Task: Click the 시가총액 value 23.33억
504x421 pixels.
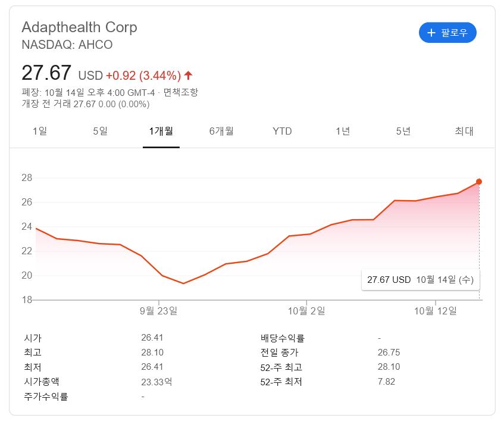Action: [x=156, y=382]
